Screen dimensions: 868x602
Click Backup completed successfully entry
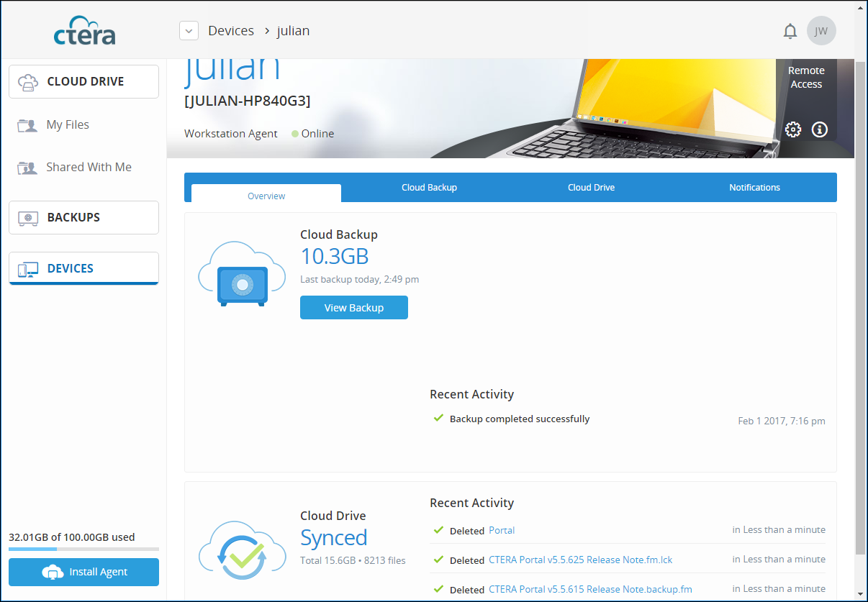tap(520, 419)
